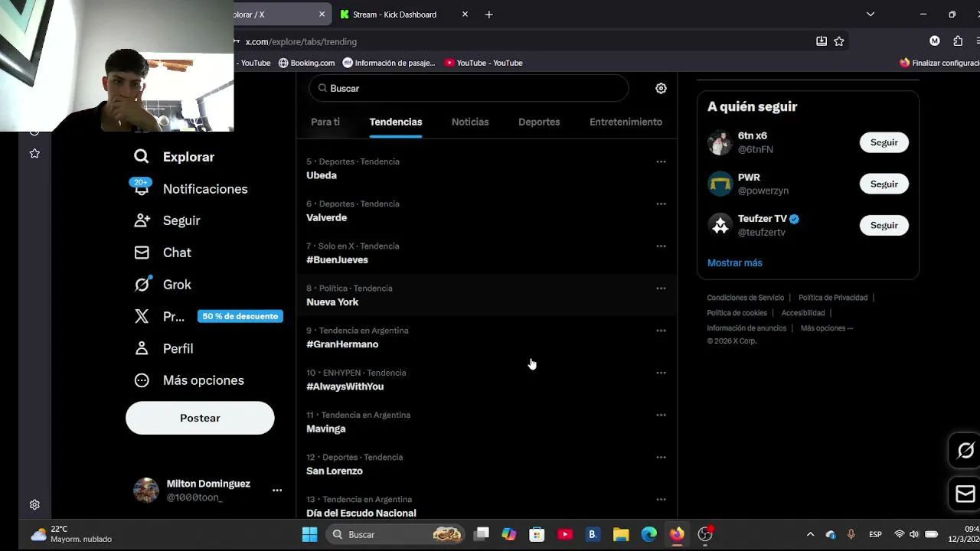980x551 pixels.
Task: Follow PWR with Seguir button
Action: click(884, 184)
